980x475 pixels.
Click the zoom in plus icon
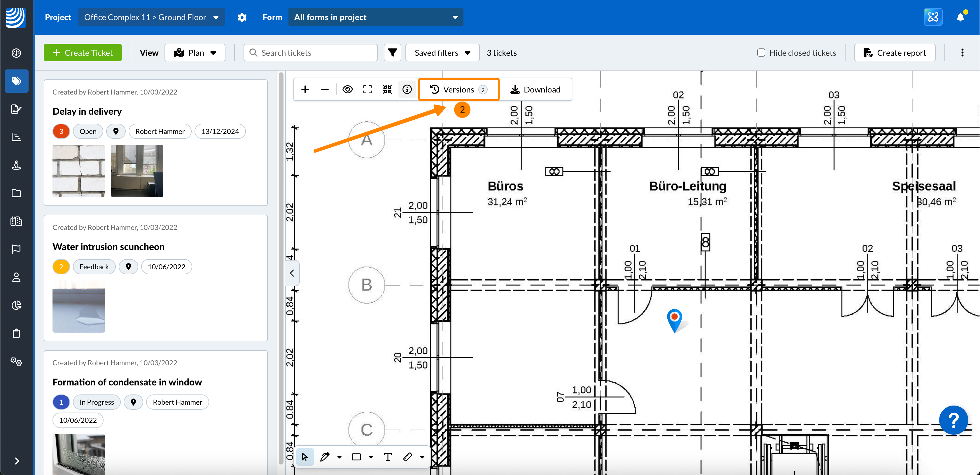305,90
